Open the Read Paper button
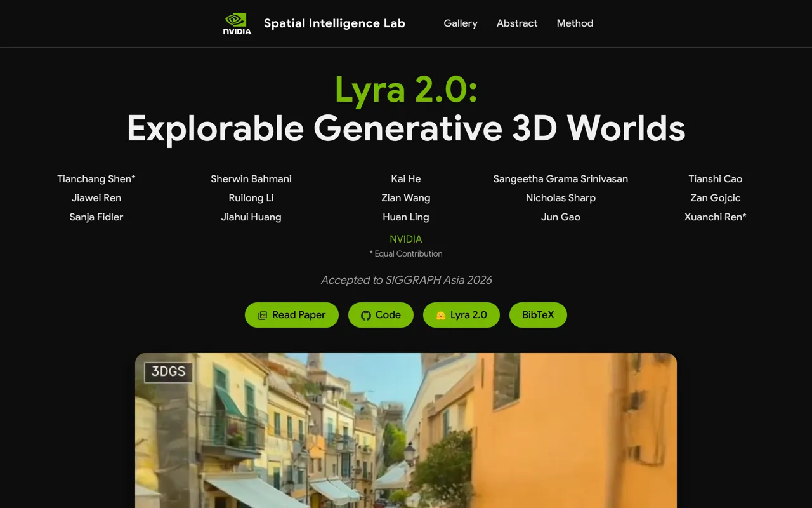 [292, 315]
